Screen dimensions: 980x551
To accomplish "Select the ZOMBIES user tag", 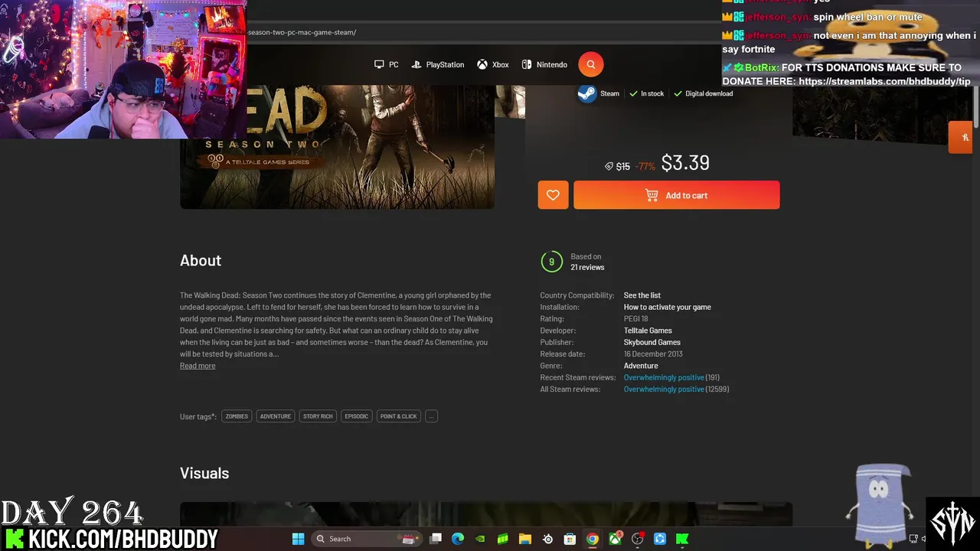I will click(x=237, y=416).
